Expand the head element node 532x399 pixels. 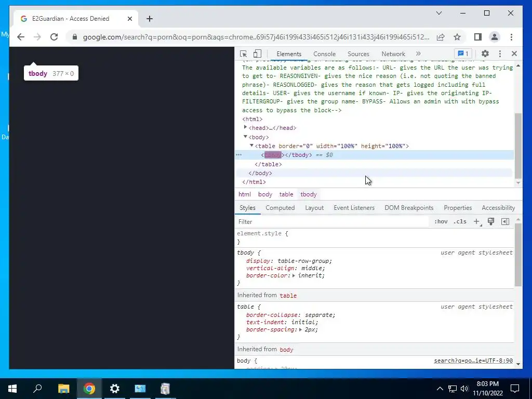[x=245, y=127]
